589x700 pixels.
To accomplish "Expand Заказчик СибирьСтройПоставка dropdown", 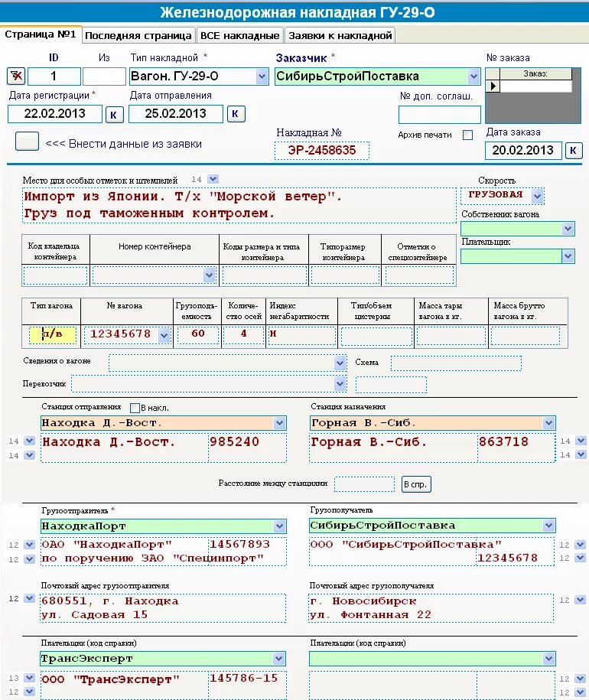I will pos(473,77).
